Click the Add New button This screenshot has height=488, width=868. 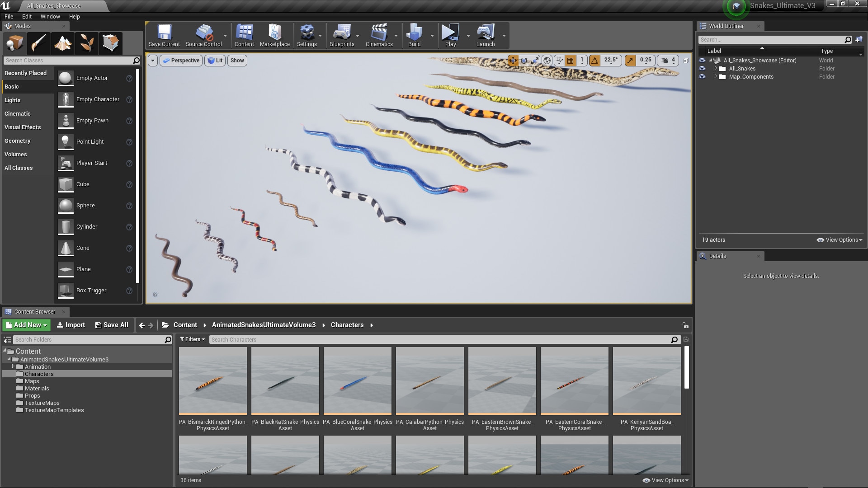[x=26, y=325]
